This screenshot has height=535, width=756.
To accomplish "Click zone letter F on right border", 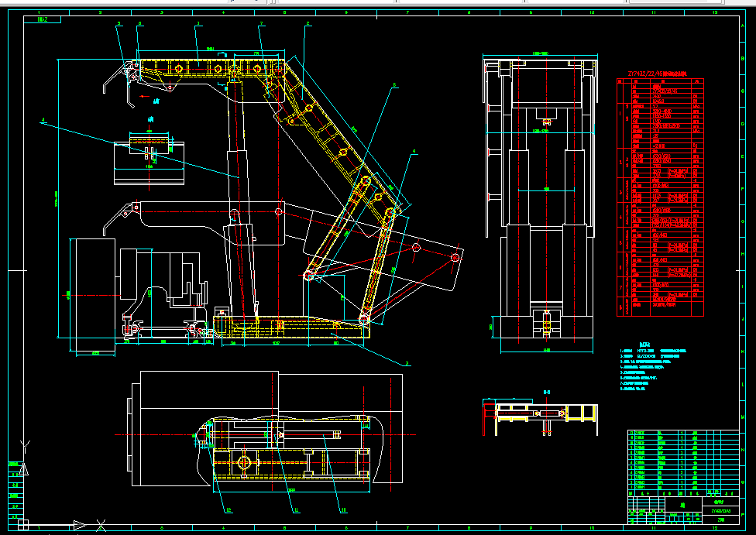I will tap(744, 190).
